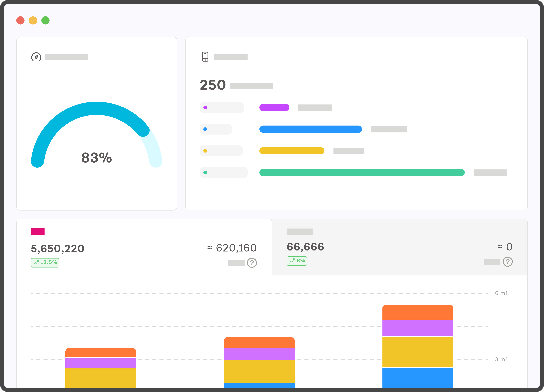The height and width of the screenshot is (392, 544).
Task: Select the yellow dot legend pill
Action: coord(221,151)
